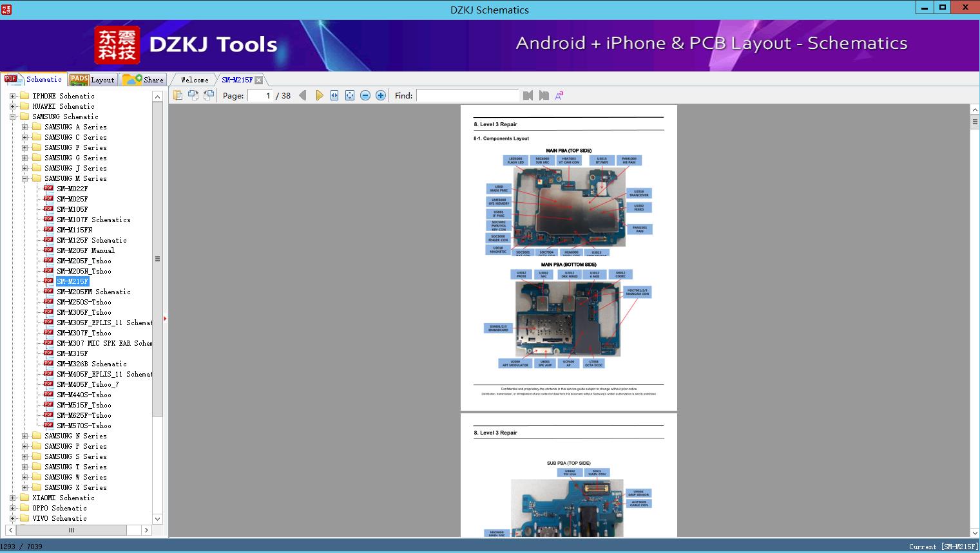Expand the SAMSUNG X Series folder
This screenshot has height=553, width=980.
click(x=24, y=487)
